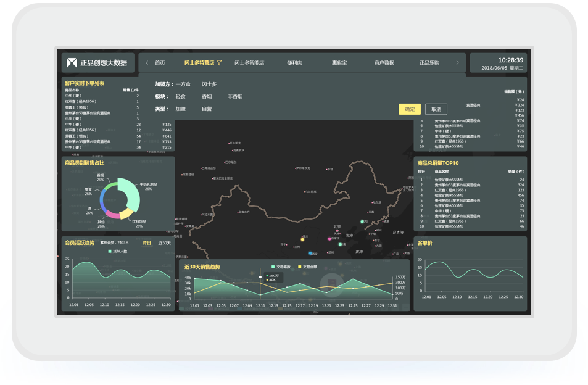Click the 商品类别销售占比 panel title
Image resolution: width=588 pixels, height=385 pixels.
pos(85,163)
